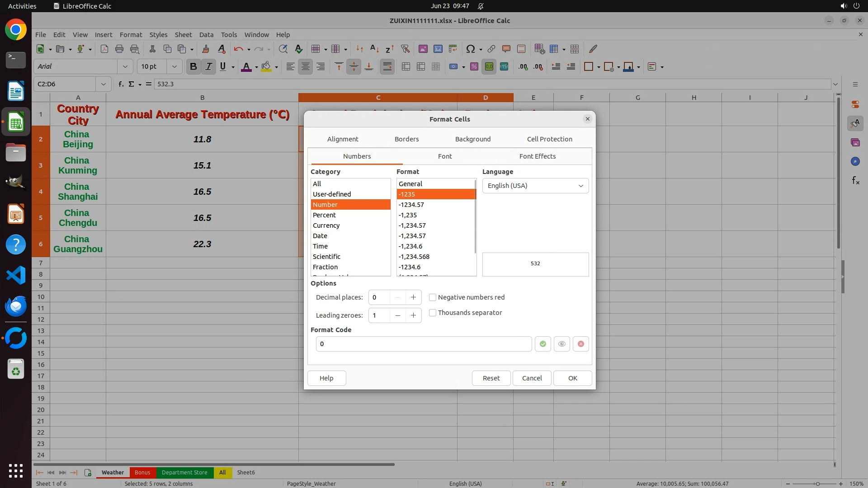Screen dimensions: 868x488
Task: Expand the Name Box cell reference dropdown
Action: point(103,84)
